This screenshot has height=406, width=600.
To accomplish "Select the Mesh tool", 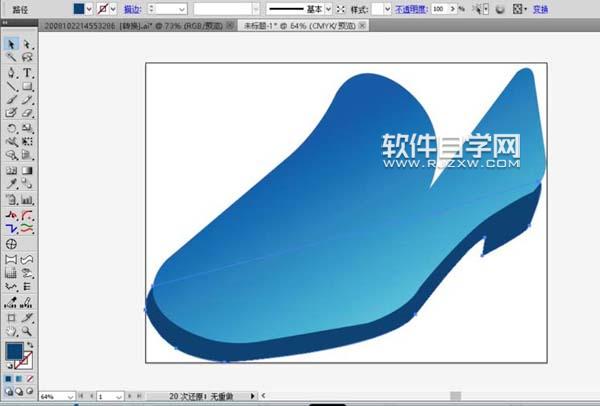I will 11,170.
